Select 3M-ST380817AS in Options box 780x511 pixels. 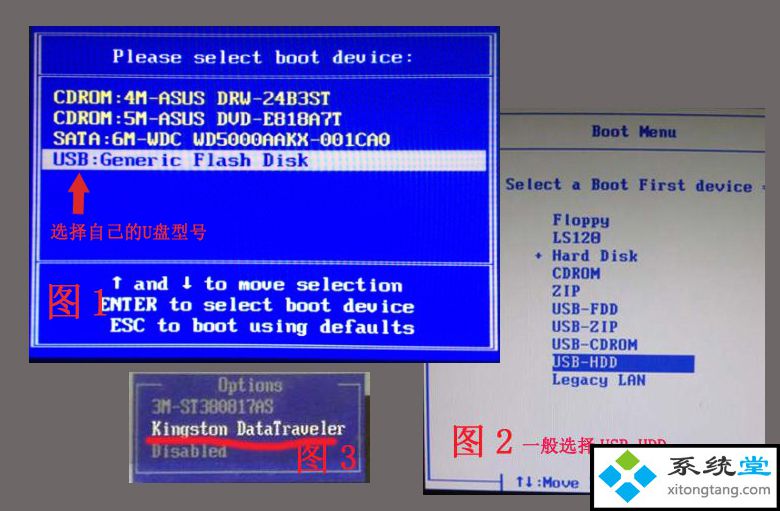pyautogui.click(x=212, y=407)
